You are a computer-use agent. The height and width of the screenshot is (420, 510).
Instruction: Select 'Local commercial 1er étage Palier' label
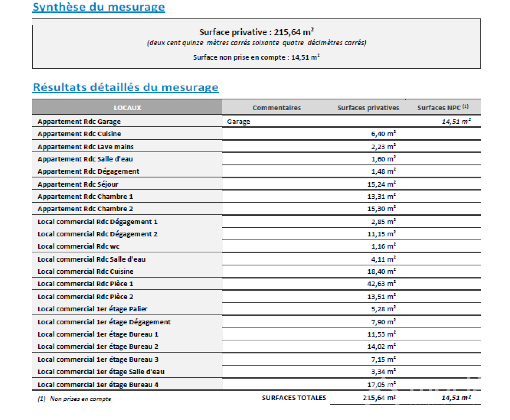tap(92, 309)
